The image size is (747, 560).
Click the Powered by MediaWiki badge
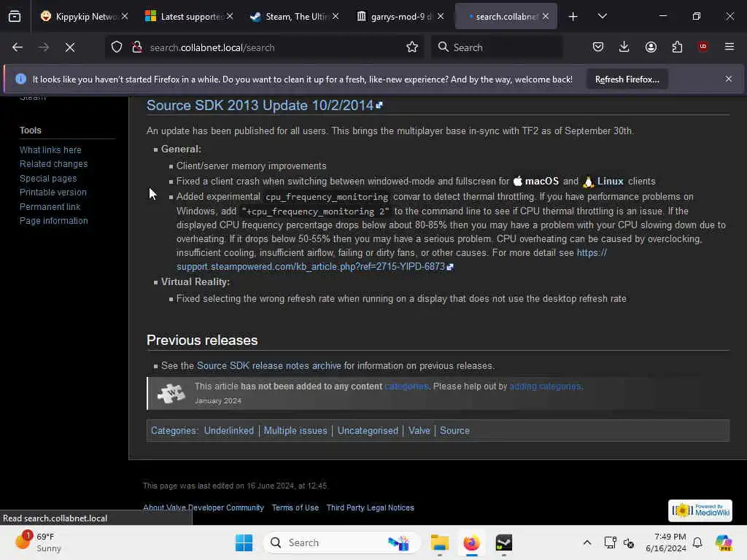click(x=700, y=510)
